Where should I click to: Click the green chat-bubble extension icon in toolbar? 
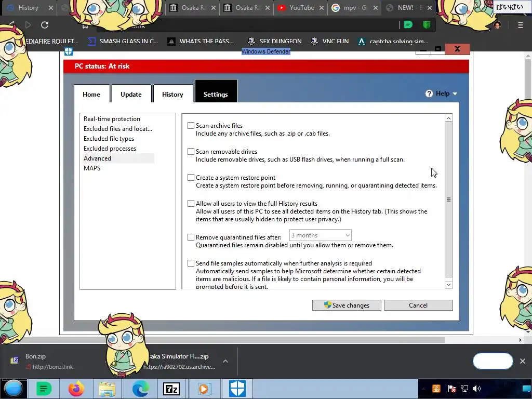coord(408,25)
